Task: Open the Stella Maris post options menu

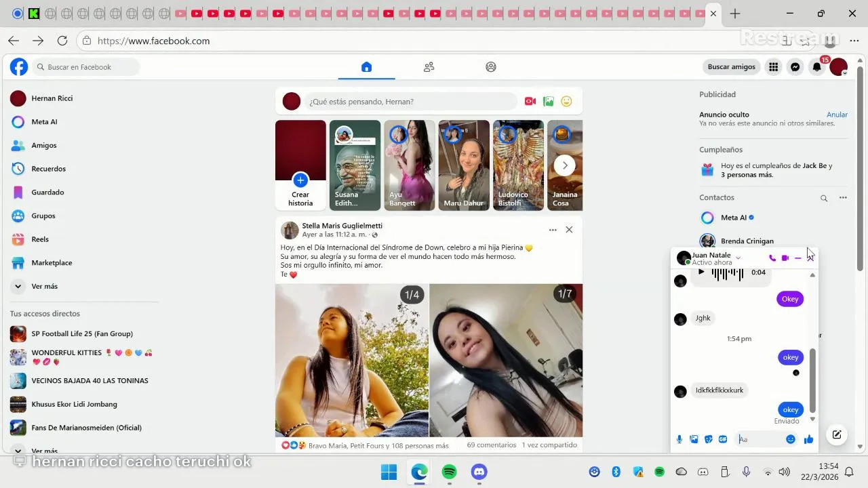Action: click(x=553, y=230)
